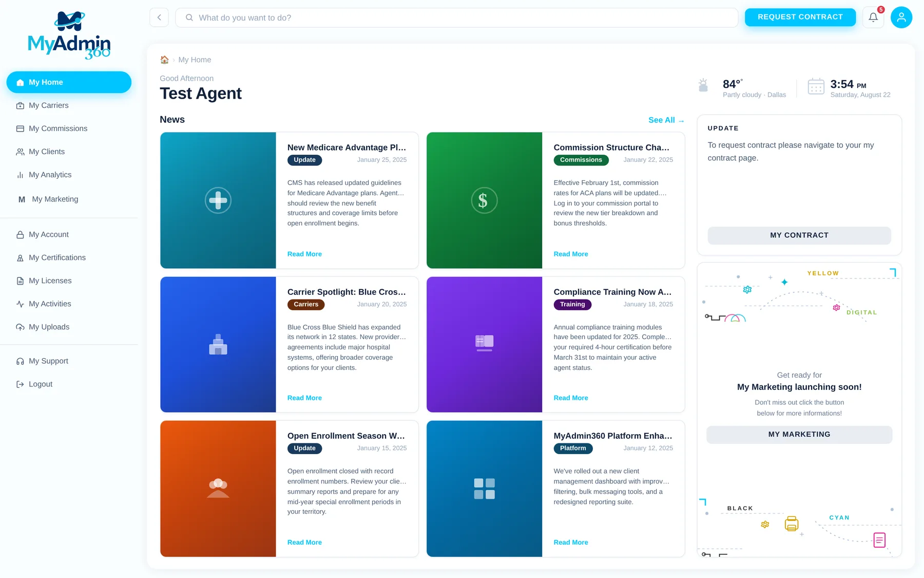Read More on Compliance Training article

point(571,398)
